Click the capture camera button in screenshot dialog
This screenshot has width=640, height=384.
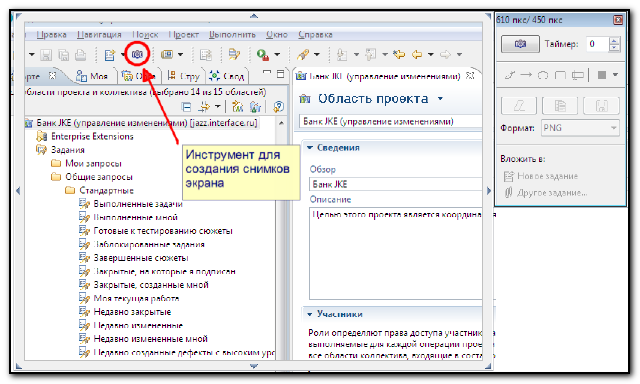pos(520,44)
